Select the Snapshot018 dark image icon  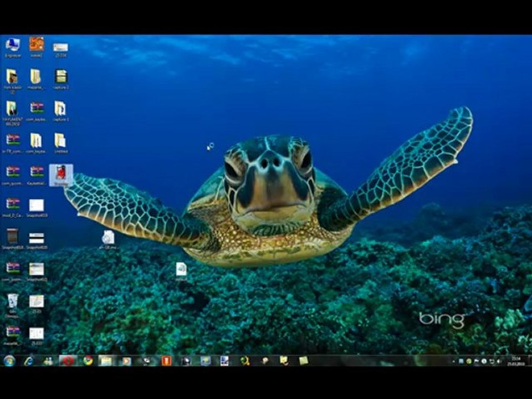pyautogui.click(x=13, y=239)
